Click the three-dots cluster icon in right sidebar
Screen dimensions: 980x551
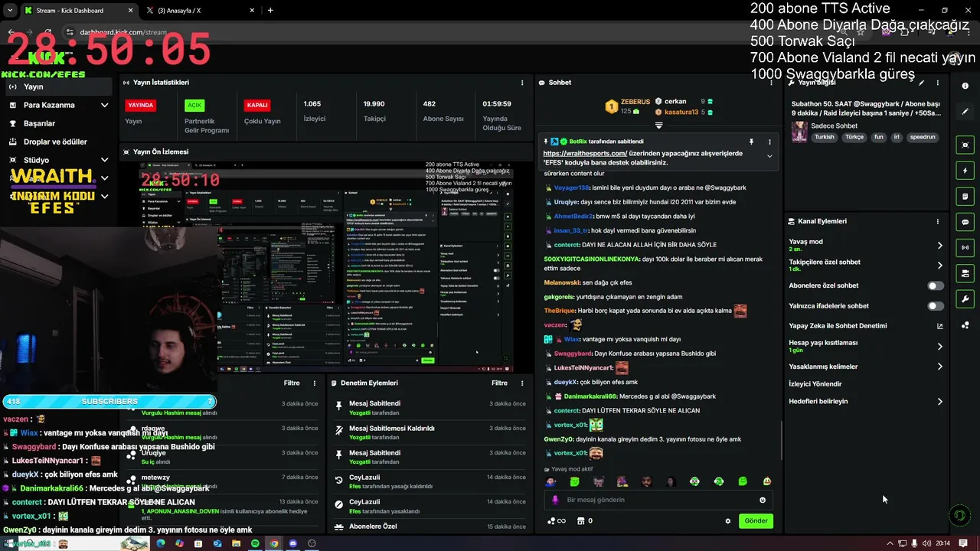965,325
